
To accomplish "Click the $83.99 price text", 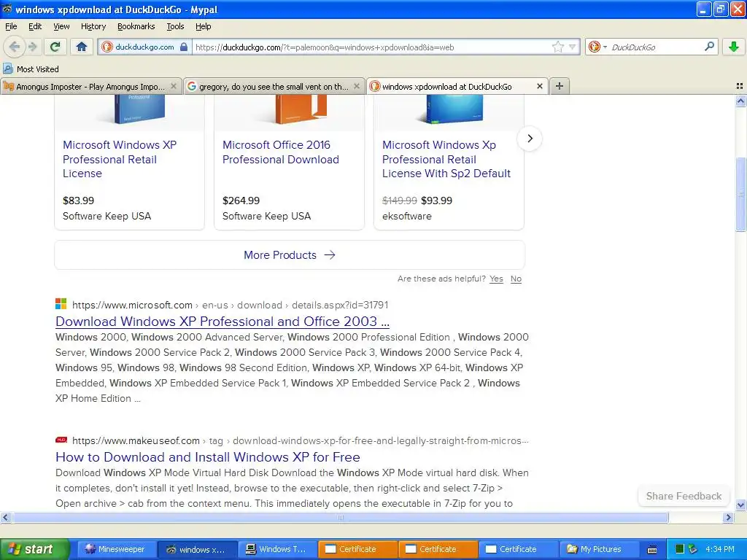I will pos(78,201).
